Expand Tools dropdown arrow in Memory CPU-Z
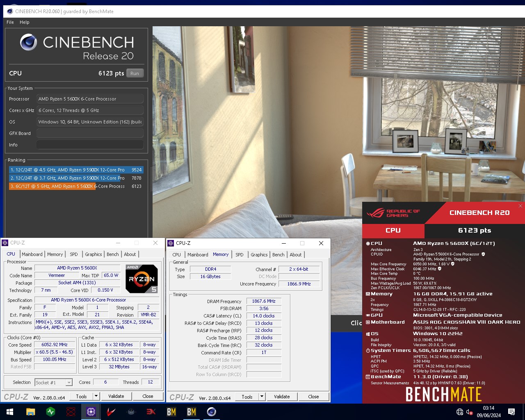Screen dimensions: 525x420 point(262,397)
